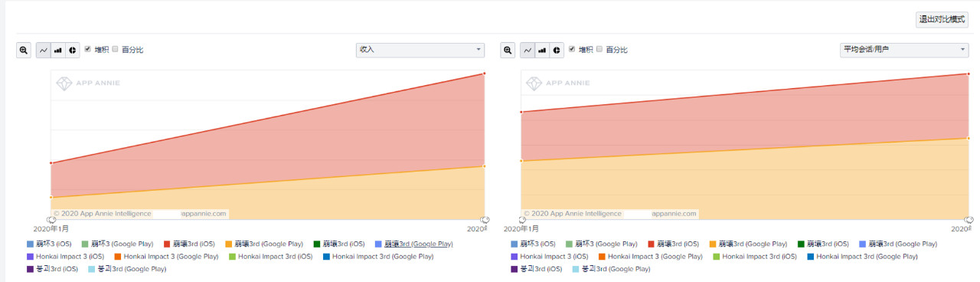Switch right chart to bar chart view
The height and width of the screenshot is (282, 980).
click(x=542, y=50)
